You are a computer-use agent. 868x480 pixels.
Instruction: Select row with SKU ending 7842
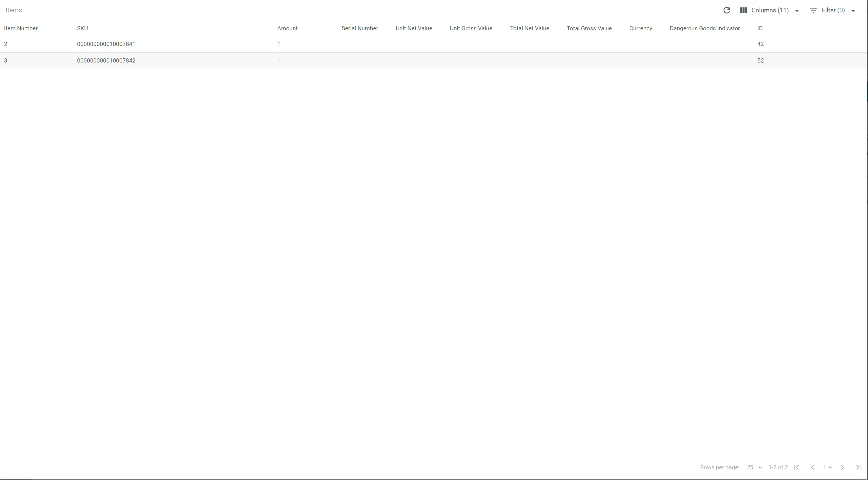106,61
